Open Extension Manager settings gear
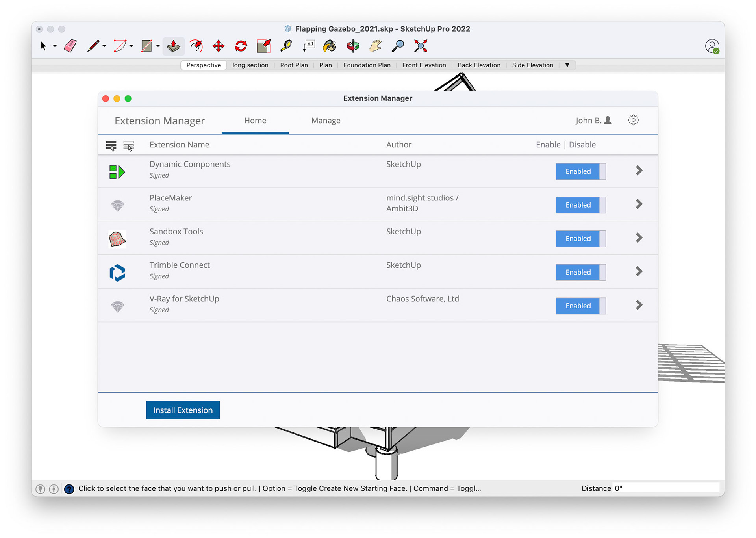 click(x=633, y=120)
